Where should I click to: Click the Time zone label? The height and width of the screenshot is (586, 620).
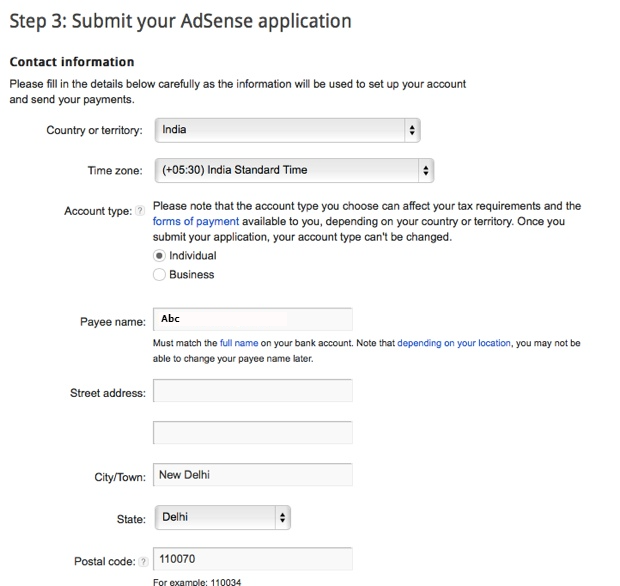(115, 170)
